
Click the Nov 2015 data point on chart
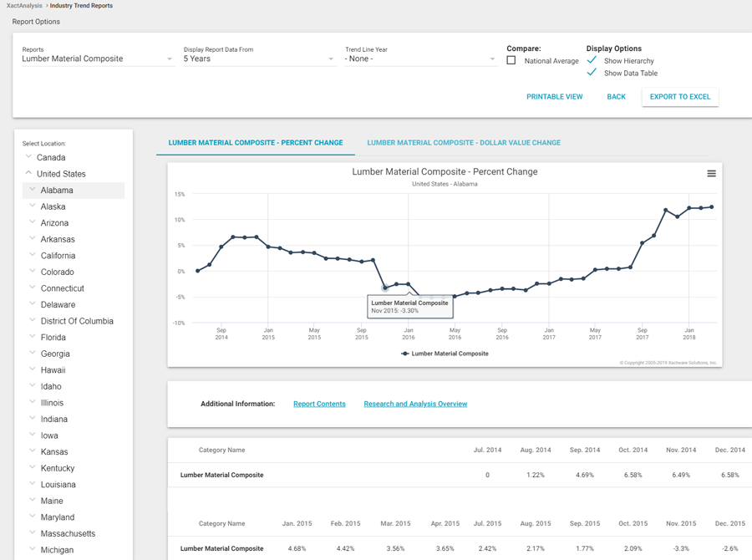click(385, 288)
